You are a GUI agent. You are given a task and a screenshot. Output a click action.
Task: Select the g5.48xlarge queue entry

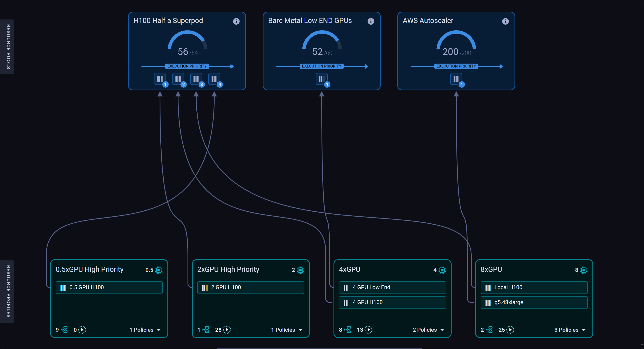click(x=534, y=302)
